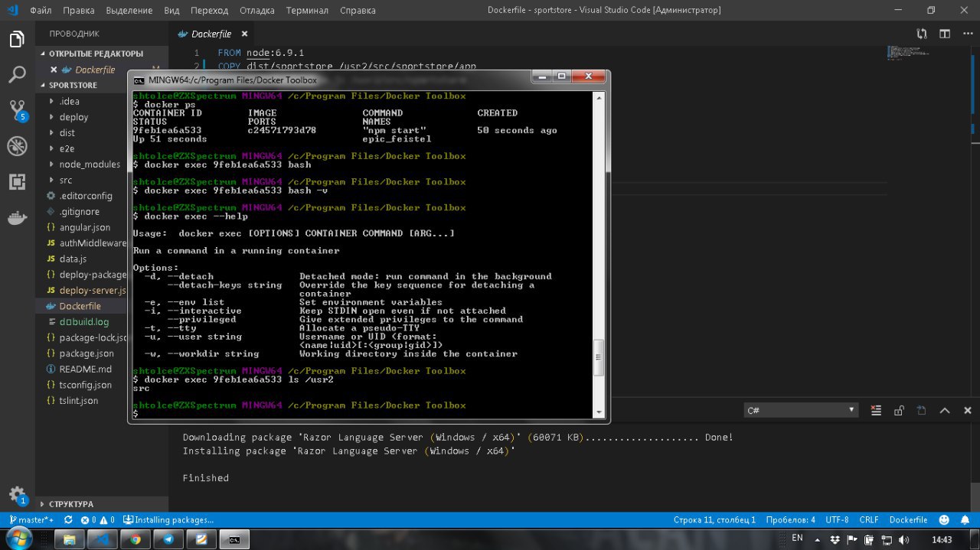Open the Search view in activity bar
980x550 pixels.
[17, 74]
